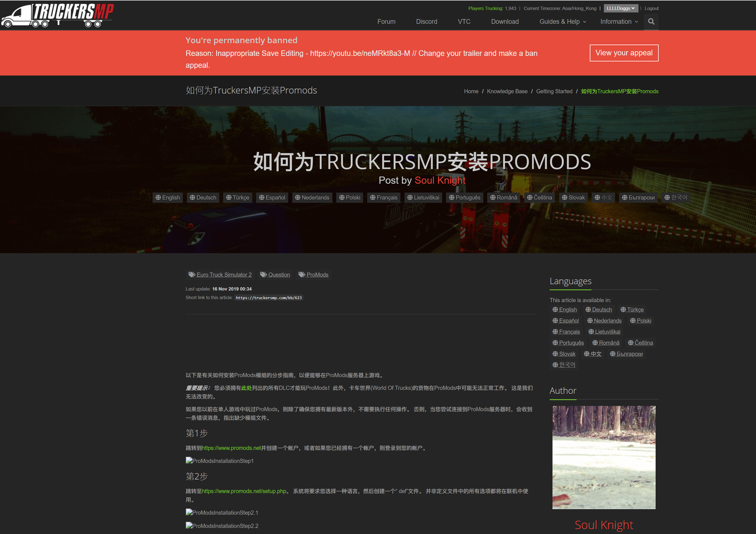Viewport: 756px width, 534px height.
Task: Open the ProMods tag
Action: (x=313, y=275)
